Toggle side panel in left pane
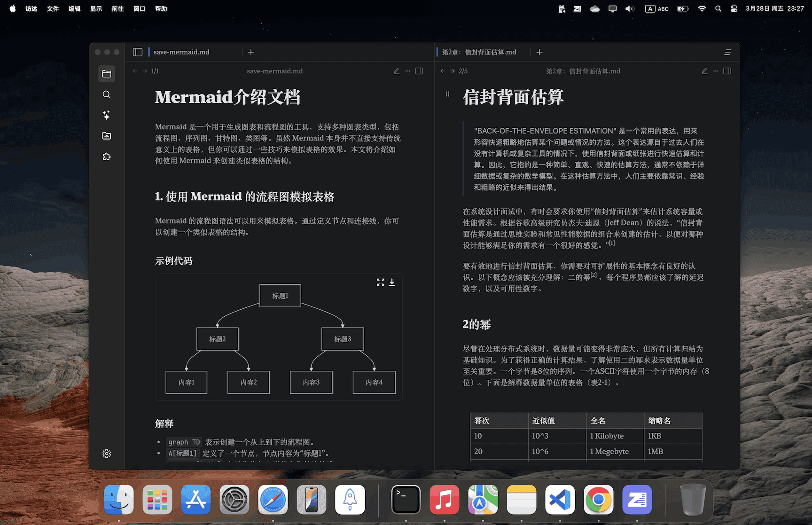The height and width of the screenshot is (525, 812). coord(419,71)
